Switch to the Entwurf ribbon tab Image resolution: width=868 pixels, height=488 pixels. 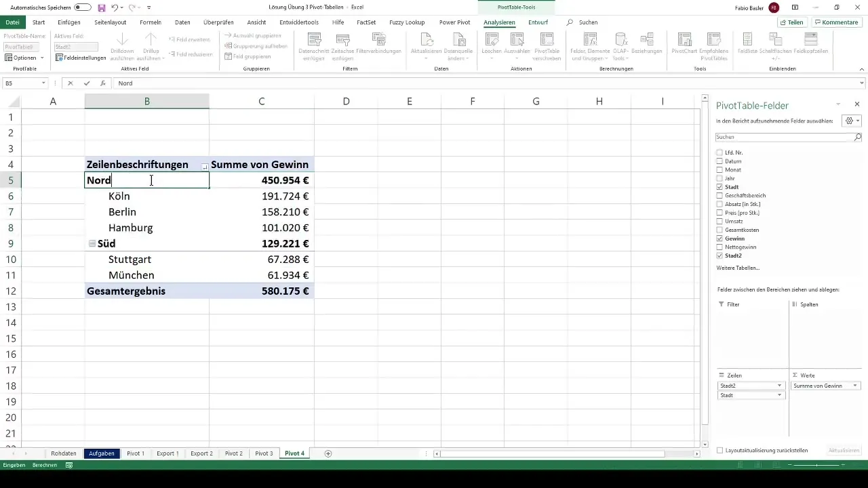[538, 22]
